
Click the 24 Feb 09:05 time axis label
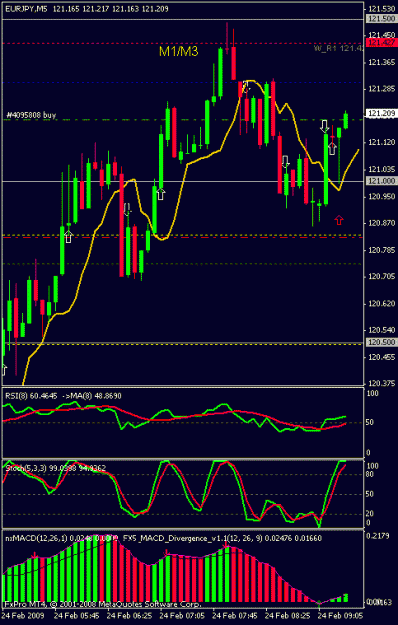point(341,616)
